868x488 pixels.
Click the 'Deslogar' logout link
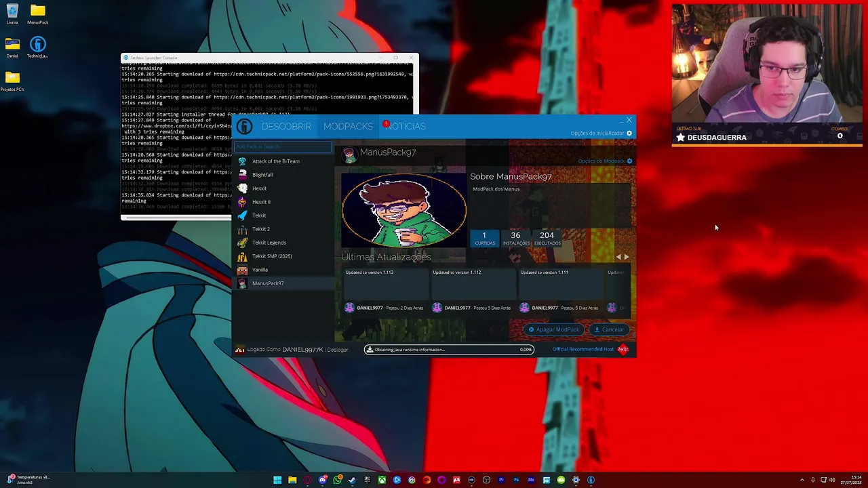click(338, 350)
